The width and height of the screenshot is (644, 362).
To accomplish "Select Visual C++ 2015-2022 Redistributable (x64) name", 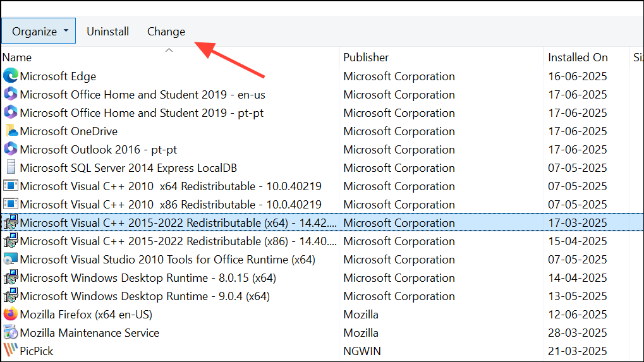I will [x=178, y=223].
